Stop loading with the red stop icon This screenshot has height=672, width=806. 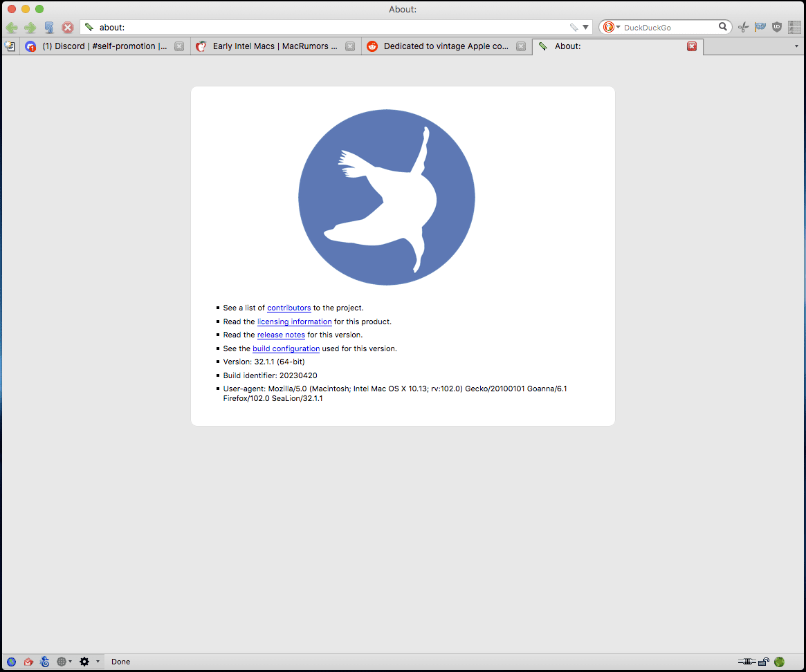click(67, 28)
